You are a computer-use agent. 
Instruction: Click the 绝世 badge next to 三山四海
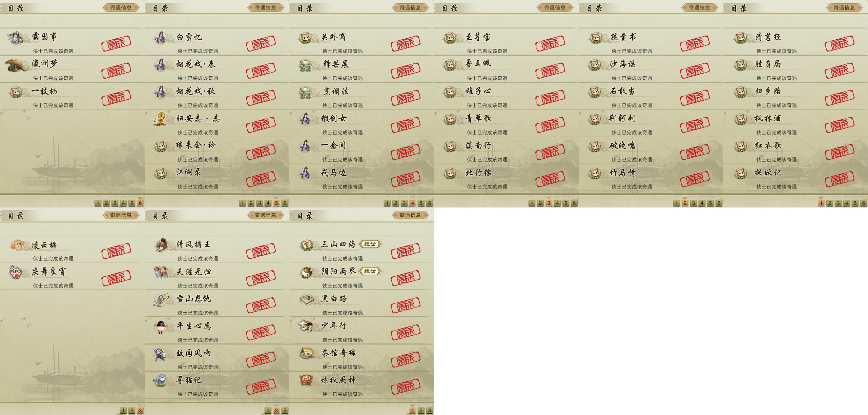pyautogui.click(x=370, y=244)
